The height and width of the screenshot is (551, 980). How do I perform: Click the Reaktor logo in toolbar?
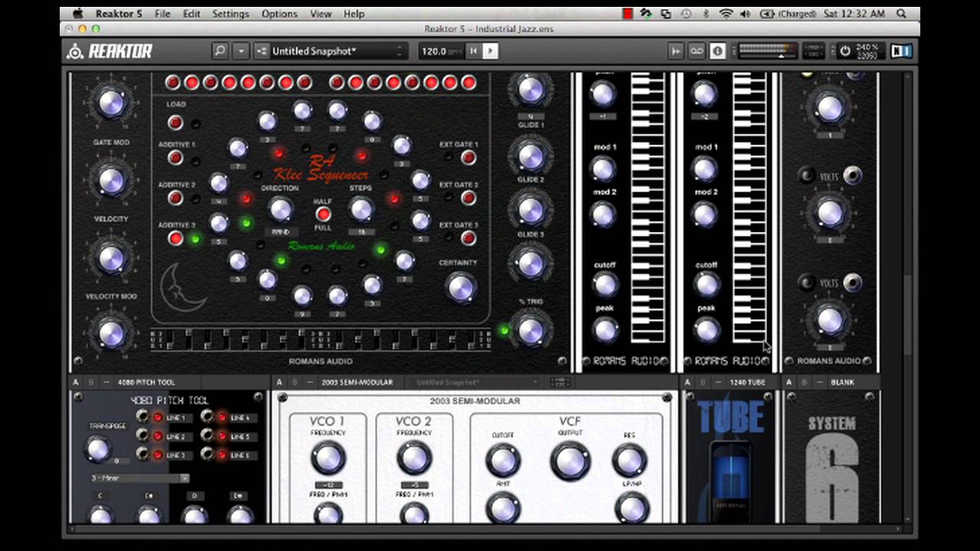pyautogui.click(x=109, y=51)
